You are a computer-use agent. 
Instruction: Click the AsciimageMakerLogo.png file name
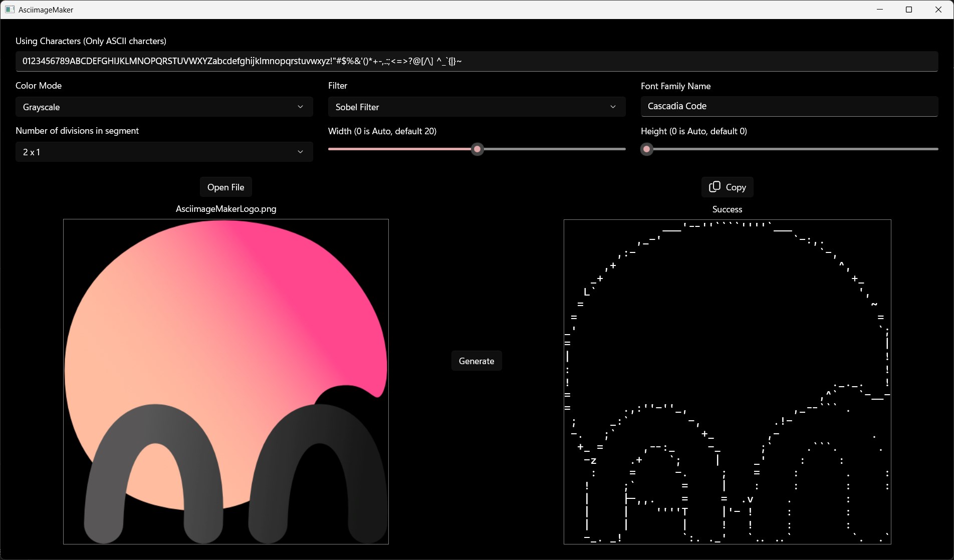226,209
